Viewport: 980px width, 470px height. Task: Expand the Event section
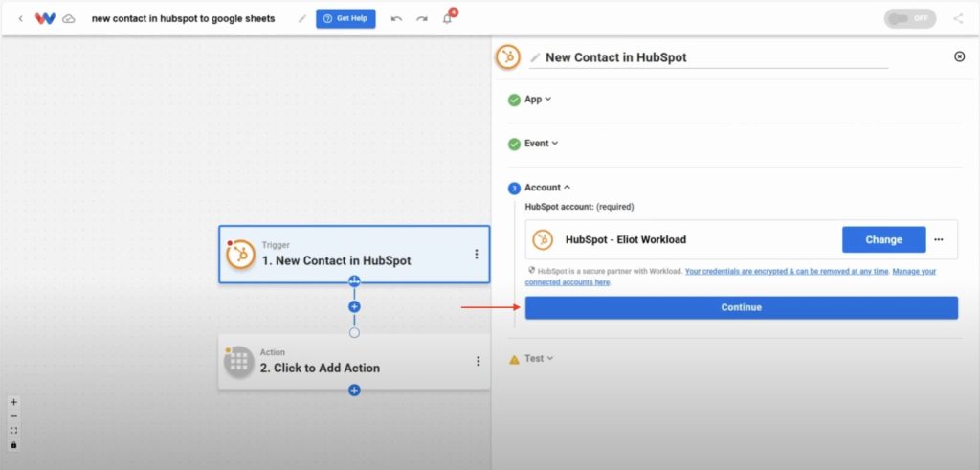point(542,144)
